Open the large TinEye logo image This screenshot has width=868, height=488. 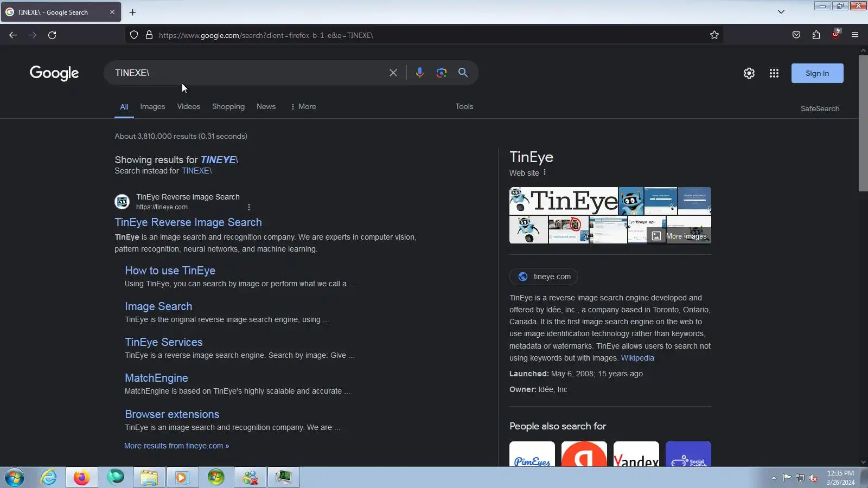pyautogui.click(x=564, y=201)
